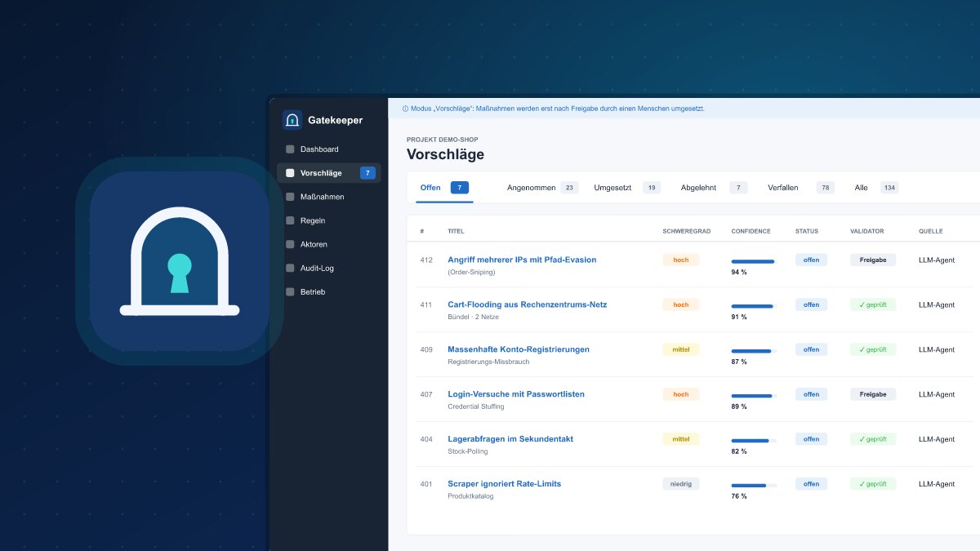Viewport: 980px width, 551px height.
Task: Click the Vorschläge sidebar icon
Action: tap(290, 173)
